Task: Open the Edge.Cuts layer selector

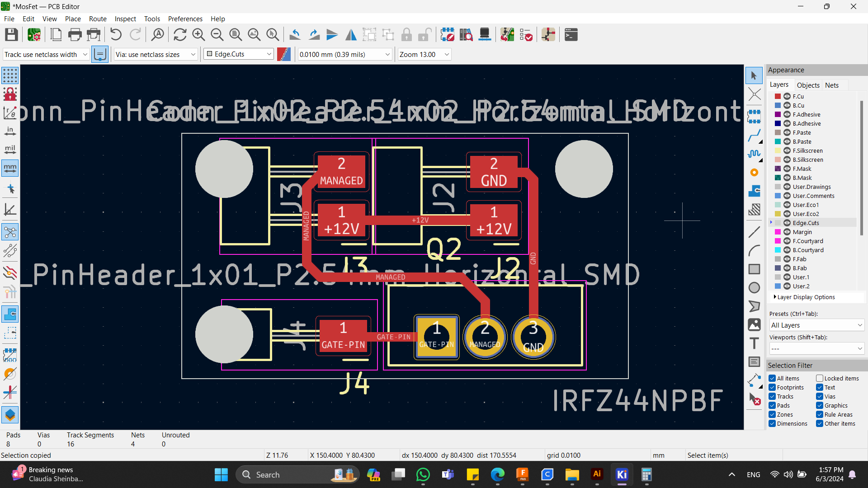Action: coord(239,54)
